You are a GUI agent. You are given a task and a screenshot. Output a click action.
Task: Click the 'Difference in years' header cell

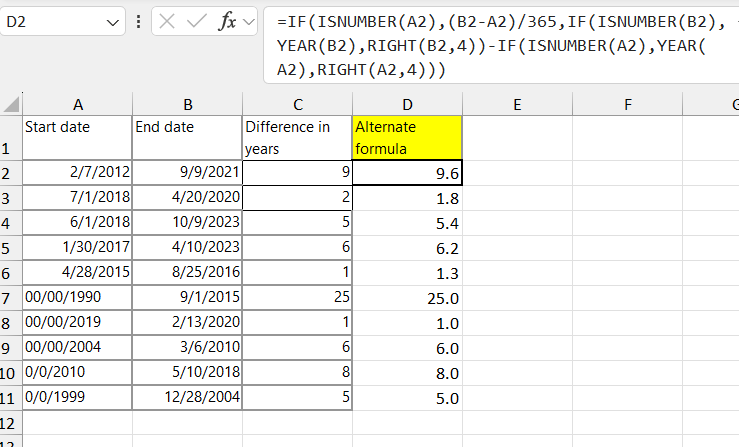tap(297, 138)
